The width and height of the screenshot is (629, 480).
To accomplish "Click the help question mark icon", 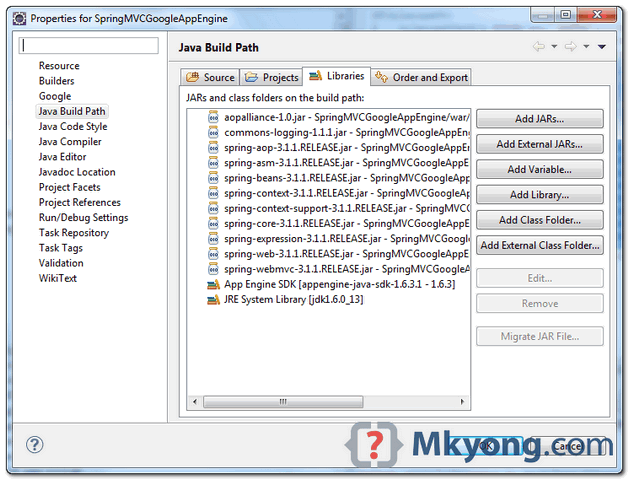I will [34, 444].
